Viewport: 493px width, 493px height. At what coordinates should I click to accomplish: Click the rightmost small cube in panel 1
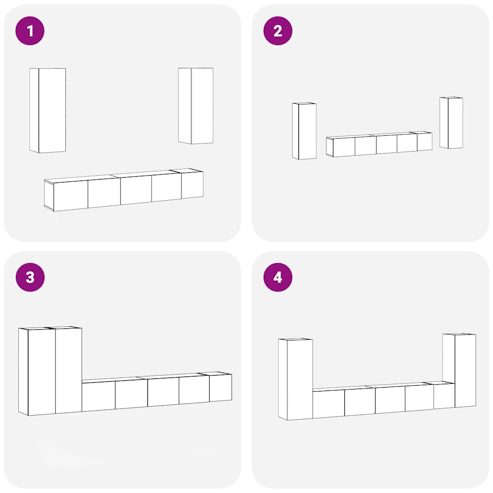(192, 184)
